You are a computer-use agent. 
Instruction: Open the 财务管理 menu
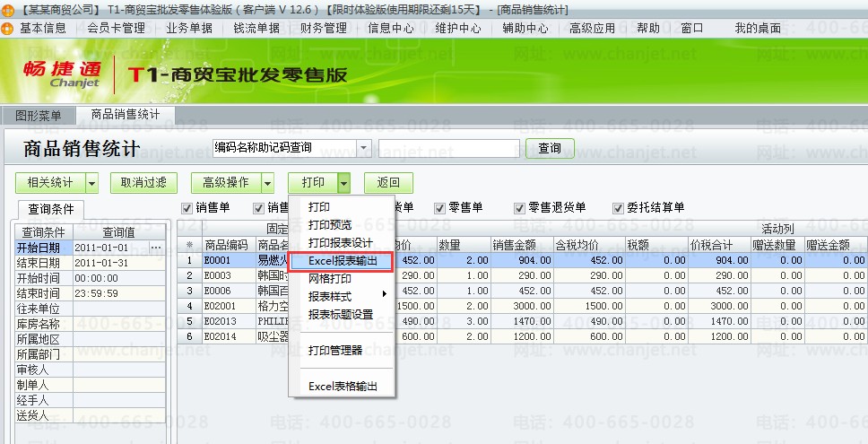tap(324, 28)
